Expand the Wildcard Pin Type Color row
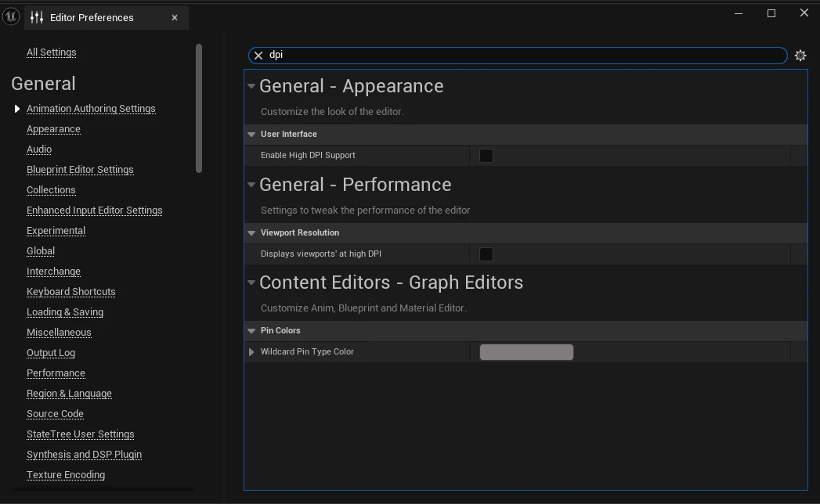 [251, 352]
